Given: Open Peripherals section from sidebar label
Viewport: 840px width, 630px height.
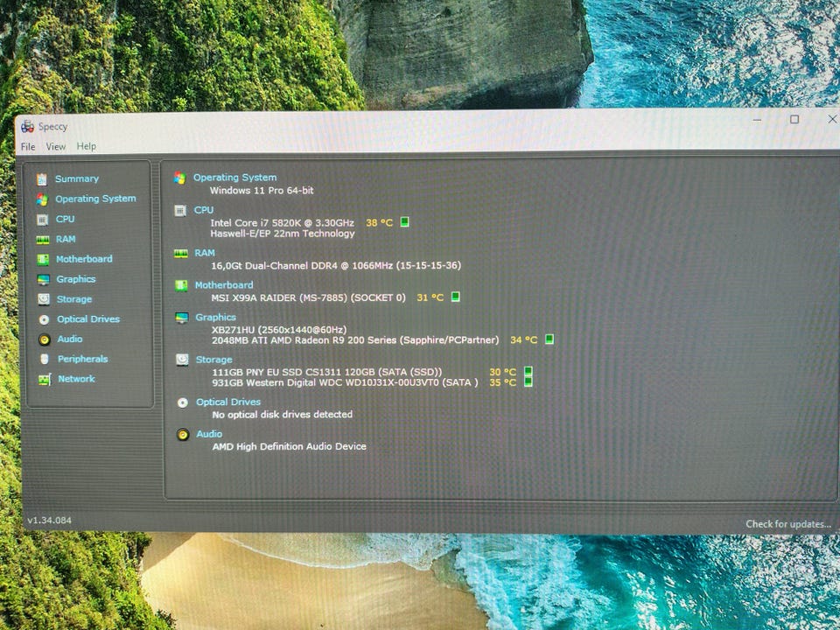Looking at the screenshot, I should [83, 359].
